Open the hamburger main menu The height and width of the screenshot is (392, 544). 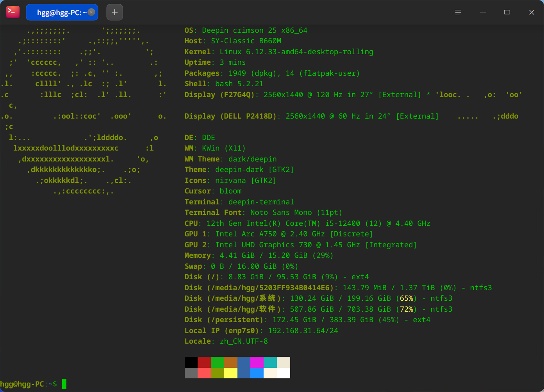(458, 12)
